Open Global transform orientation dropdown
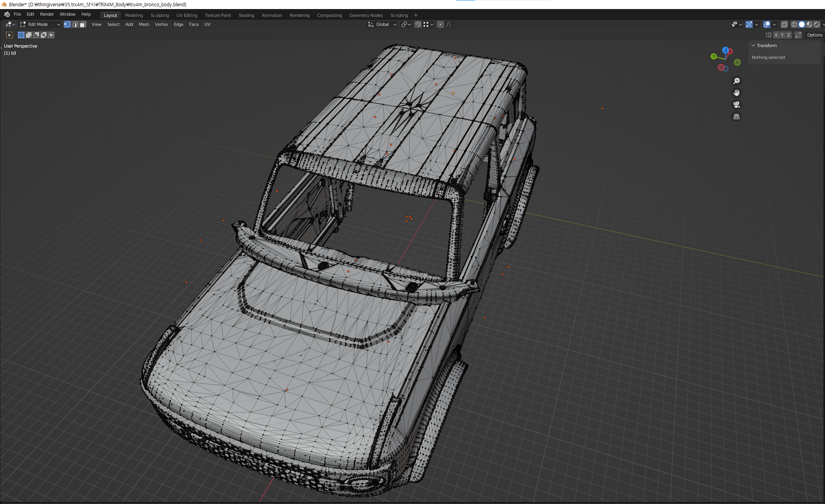Viewport: 825px width, 504px height. (382, 24)
